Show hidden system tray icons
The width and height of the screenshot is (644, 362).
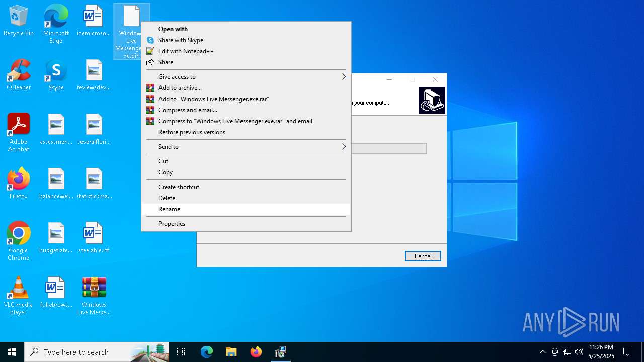point(542,352)
